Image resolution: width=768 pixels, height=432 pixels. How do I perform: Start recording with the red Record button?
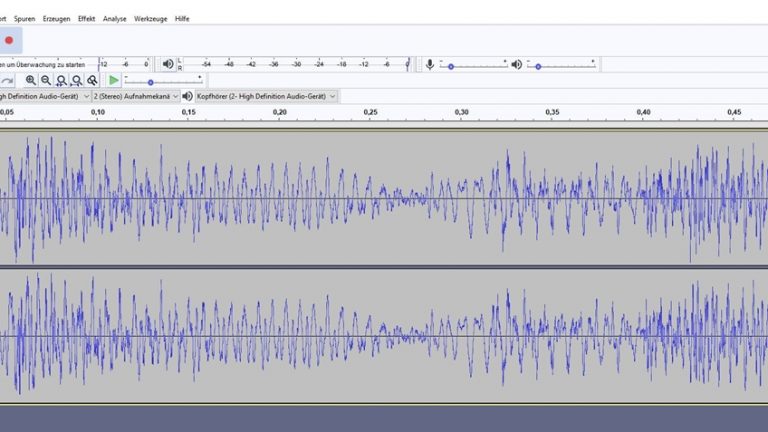point(9,40)
